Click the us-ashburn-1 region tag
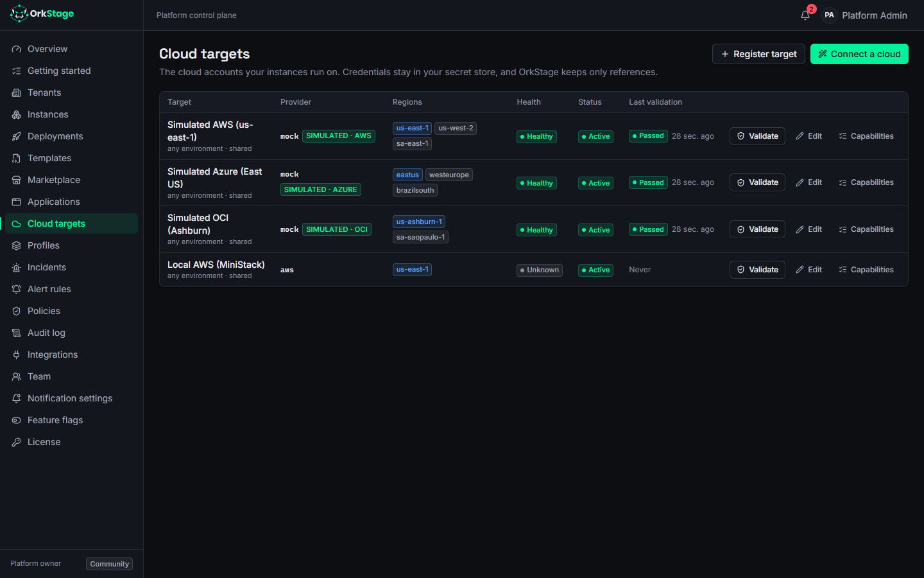Image resolution: width=924 pixels, height=578 pixels. (x=419, y=222)
